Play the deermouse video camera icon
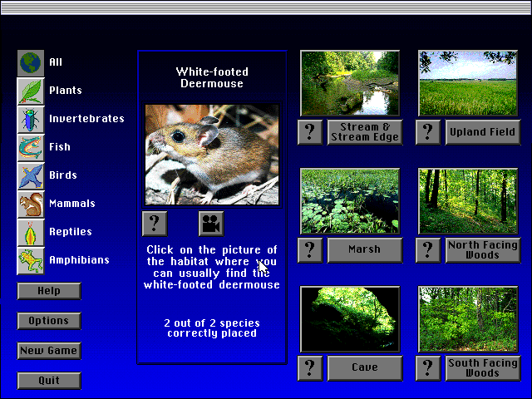This screenshot has height=399, width=532. tap(211, 224)
